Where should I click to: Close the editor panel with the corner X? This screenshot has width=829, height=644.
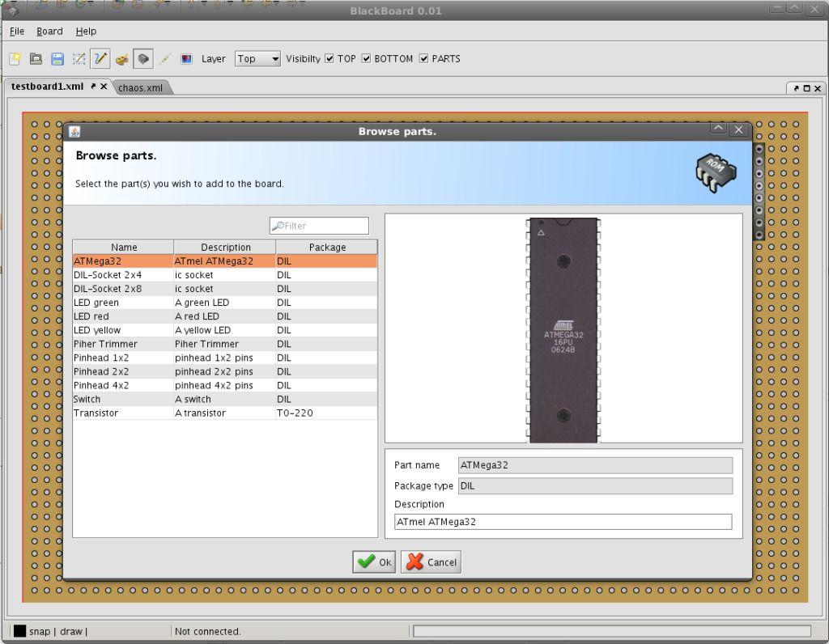pyautogui.click(x=818, y=88)
